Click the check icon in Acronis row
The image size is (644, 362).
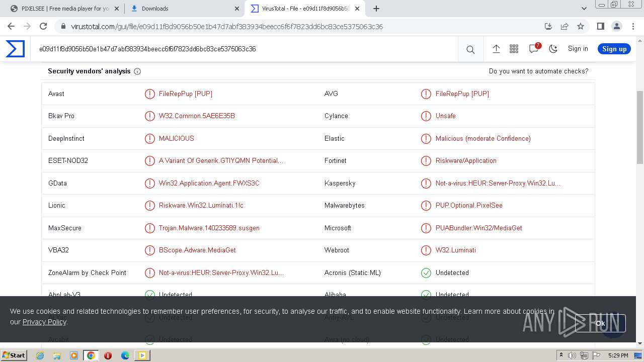tap(426, 273)
